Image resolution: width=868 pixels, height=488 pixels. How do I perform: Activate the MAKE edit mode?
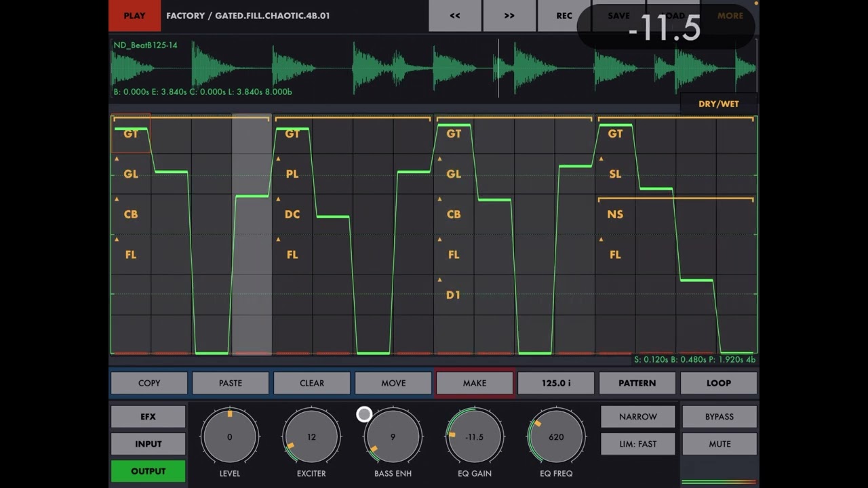(475, 383)
